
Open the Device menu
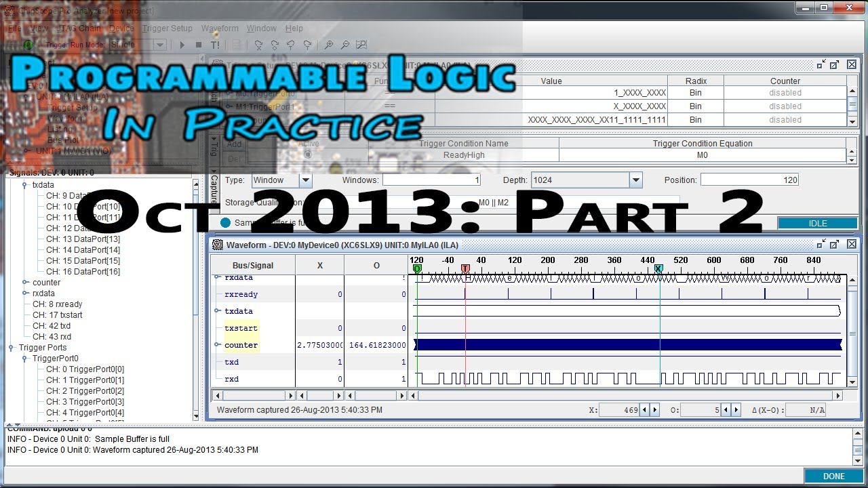pos(121,28)
